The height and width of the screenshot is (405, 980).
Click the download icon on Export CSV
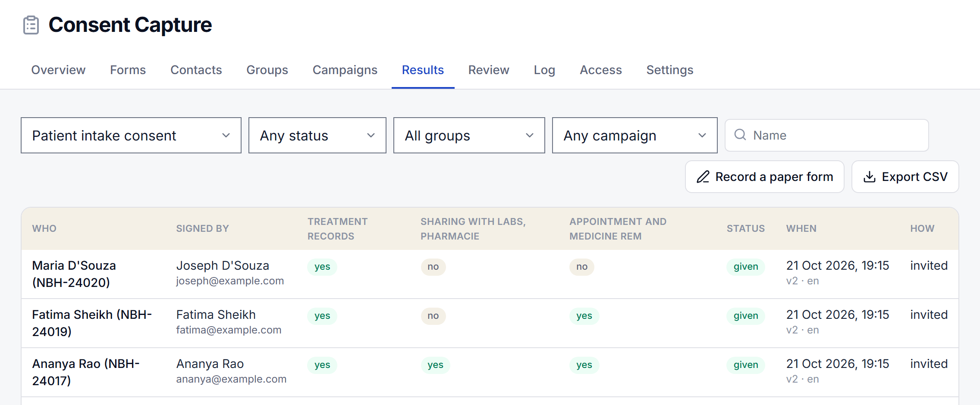(870, 177)
